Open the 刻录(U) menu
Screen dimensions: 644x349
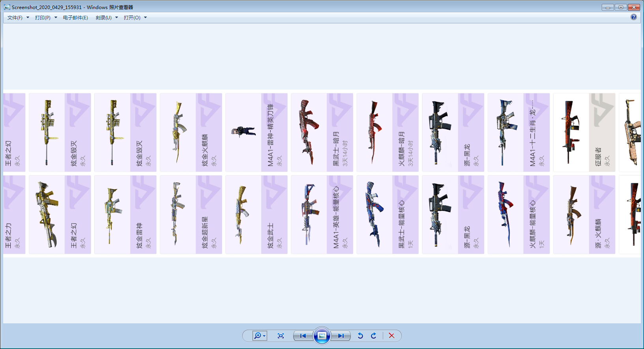pos(107,18)
